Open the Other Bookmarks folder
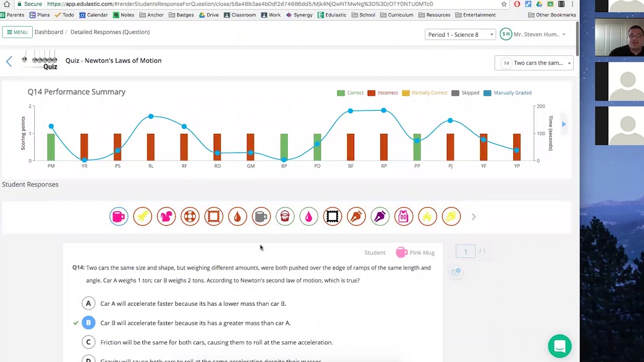Screen dimensions: 644x362 (x=552, y=15)
